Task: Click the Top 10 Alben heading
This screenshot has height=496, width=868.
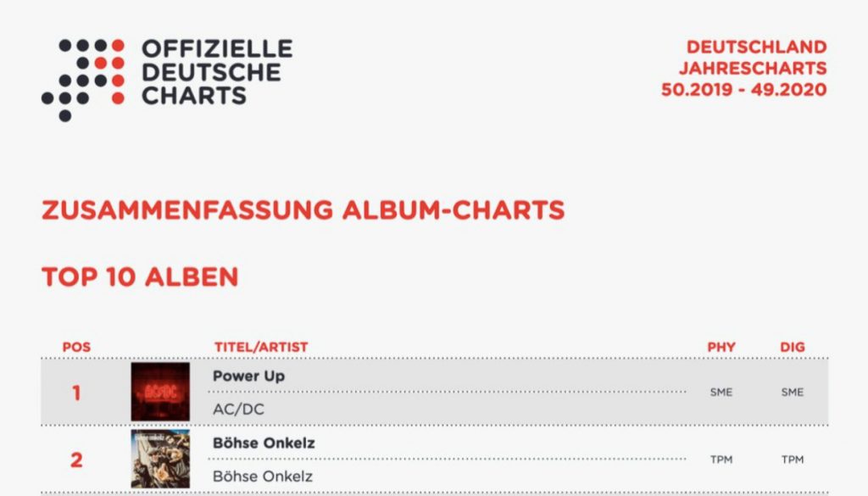Action: click(x=140, y=276)
